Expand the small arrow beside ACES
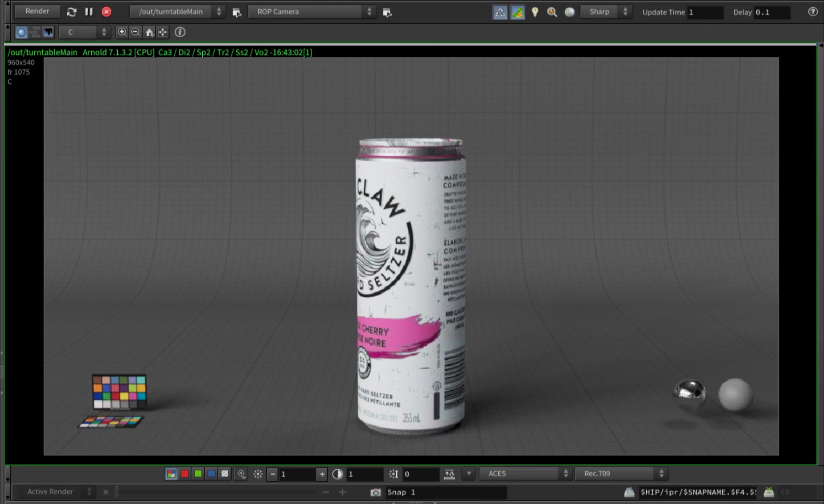Image resolution: width=824 pixels, height=504 pixels. (x=469, y=474)
